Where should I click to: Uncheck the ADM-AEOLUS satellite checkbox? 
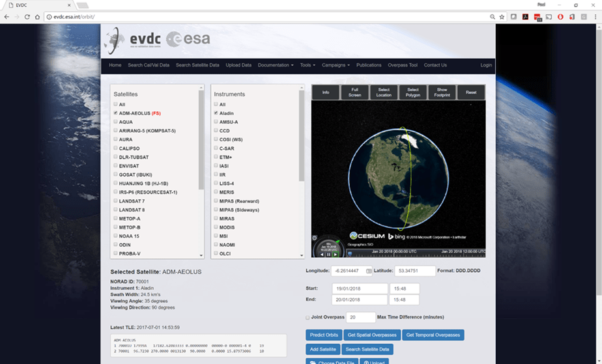click(115, 113)
